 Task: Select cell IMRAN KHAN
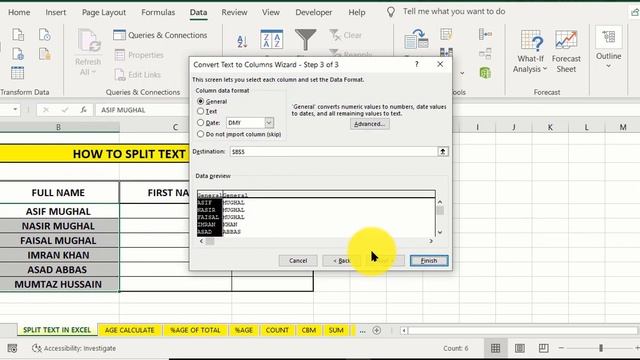(58, 255)
